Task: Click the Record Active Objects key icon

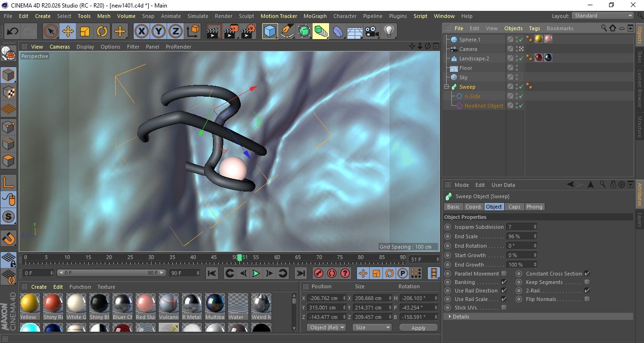Action: 318,273
